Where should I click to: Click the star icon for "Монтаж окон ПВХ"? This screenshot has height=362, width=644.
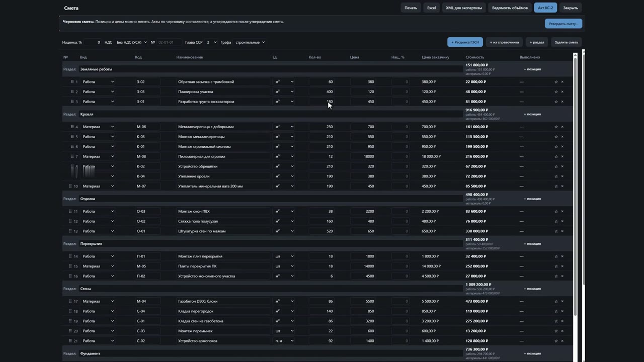click(556, 211)
